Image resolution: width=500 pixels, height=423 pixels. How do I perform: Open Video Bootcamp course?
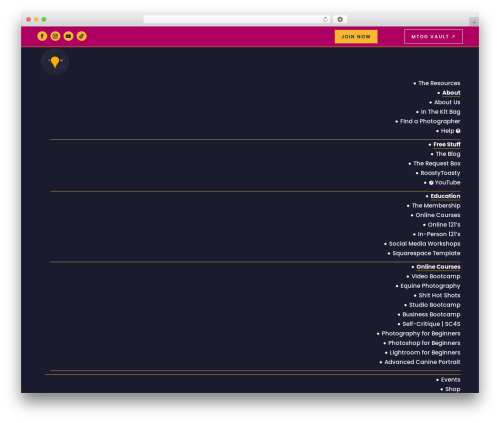[436, 276]
